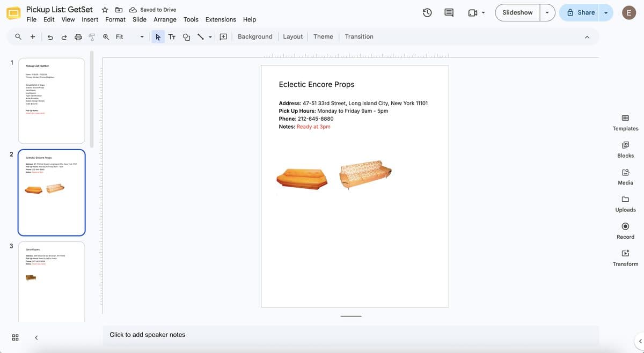644x353 pixels.
Task: Click the undo arrow
Action: click(50, 36)
